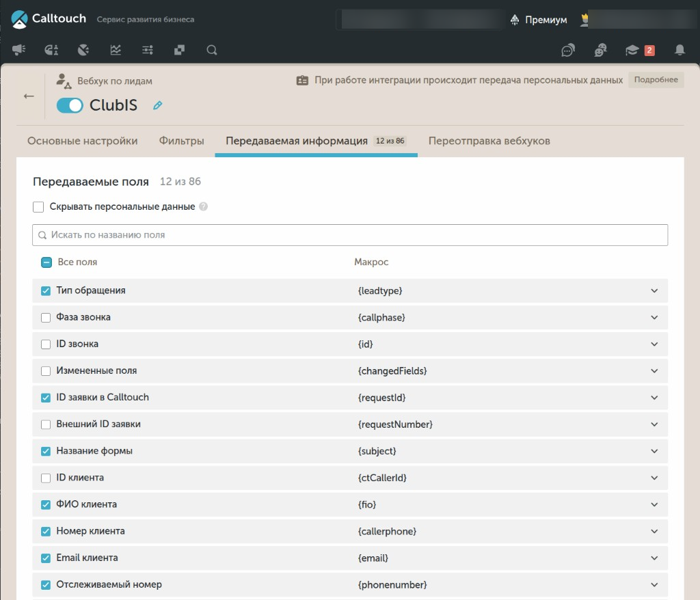Click the 12 из 86 tab counter badge

(390, 141)
